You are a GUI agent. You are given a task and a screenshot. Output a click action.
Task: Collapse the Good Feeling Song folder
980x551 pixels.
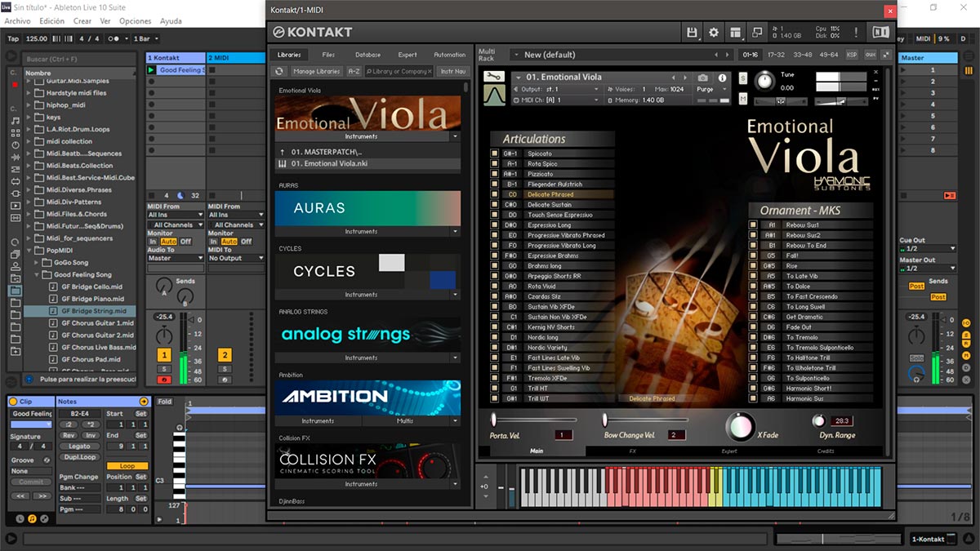[x=38, y=275]
